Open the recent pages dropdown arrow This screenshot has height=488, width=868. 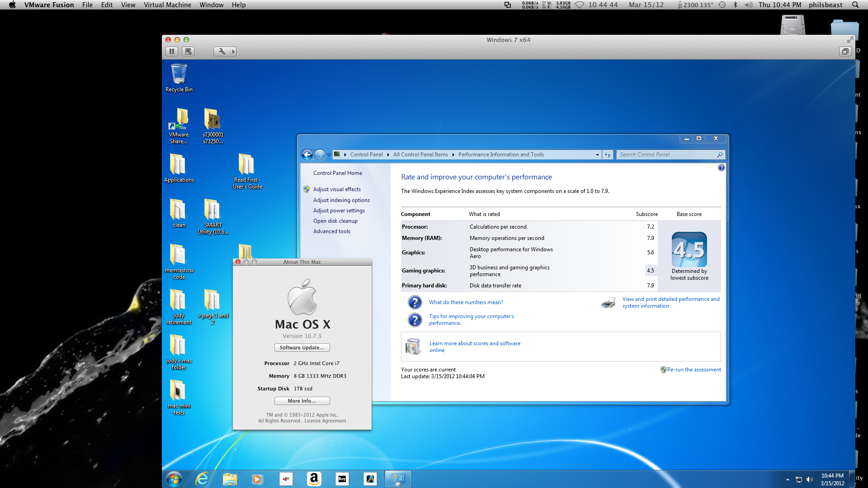pos(329,155)
